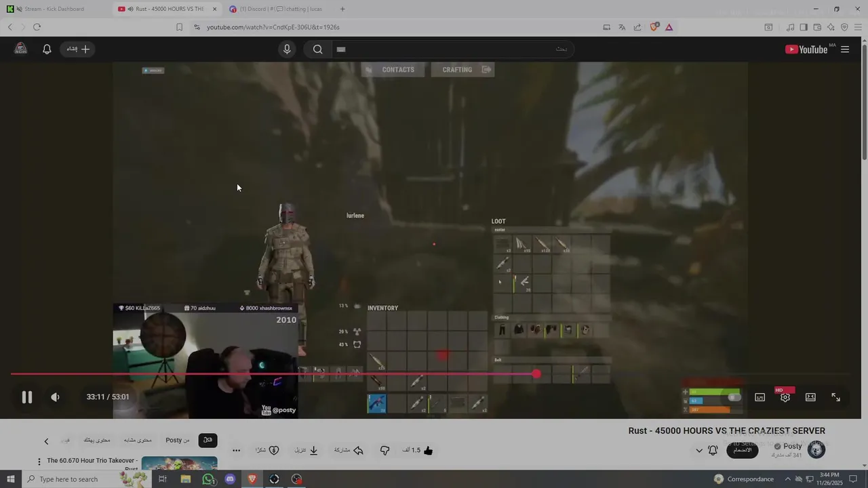Go back in the browser history
The height and width of the screenshot is (488, 868).
9,27
